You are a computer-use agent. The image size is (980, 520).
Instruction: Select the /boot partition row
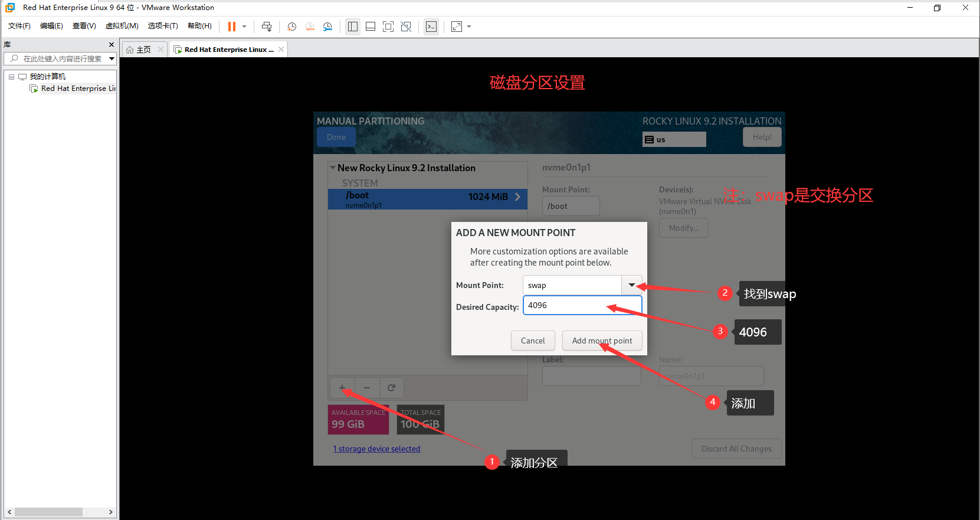[x=428, y=200]
